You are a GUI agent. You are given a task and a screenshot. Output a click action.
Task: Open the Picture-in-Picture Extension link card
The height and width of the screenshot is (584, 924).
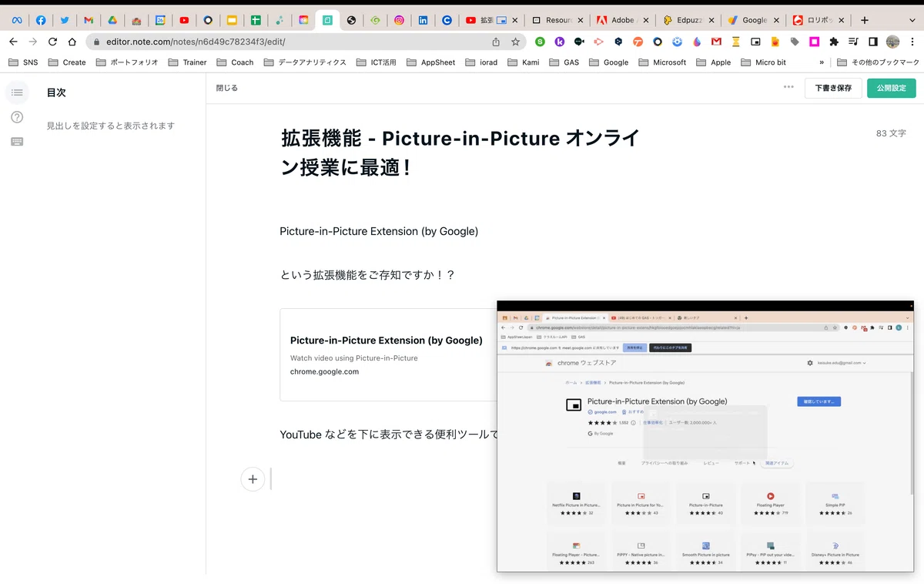(388, 354)
